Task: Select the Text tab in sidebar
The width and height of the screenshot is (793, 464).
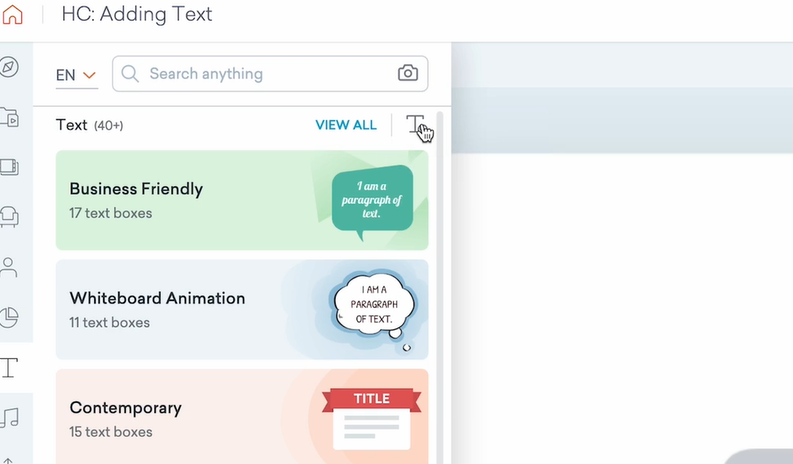Action: click(x=10, y=367)
